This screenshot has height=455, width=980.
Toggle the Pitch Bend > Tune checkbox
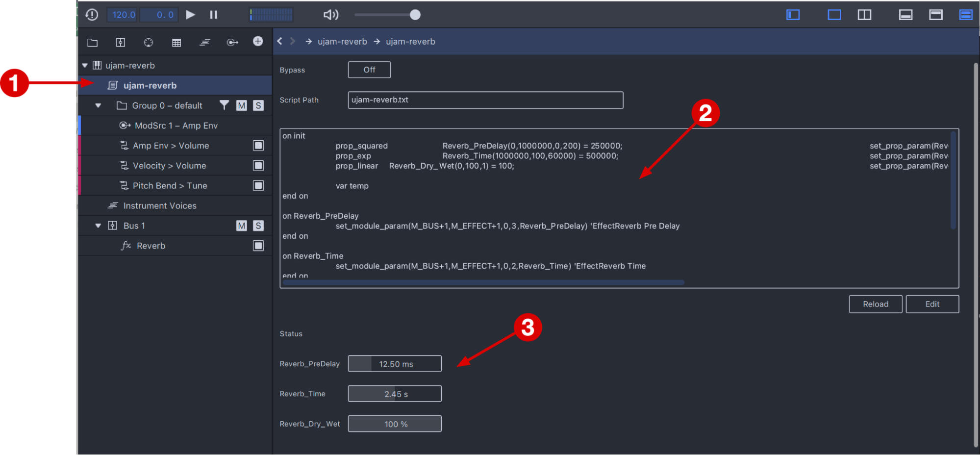[x=258, y=186]
